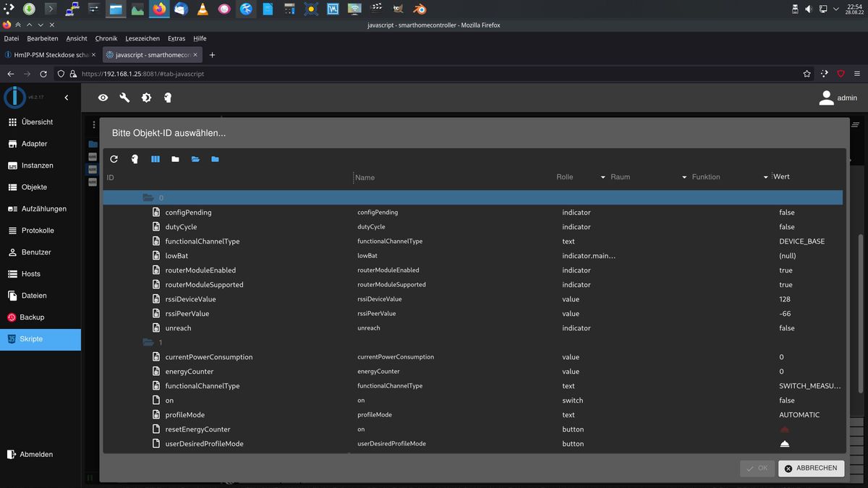Go to Objekte in the sidebar

click(34, 187)
